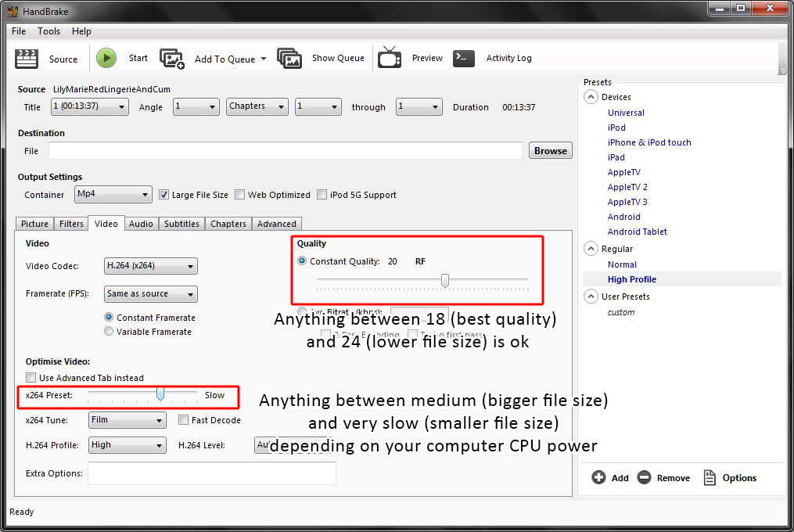The height and width of the screenshot is (532, 794).
Task: Click the plus icon beside Add preset
Action: [598, 477]
